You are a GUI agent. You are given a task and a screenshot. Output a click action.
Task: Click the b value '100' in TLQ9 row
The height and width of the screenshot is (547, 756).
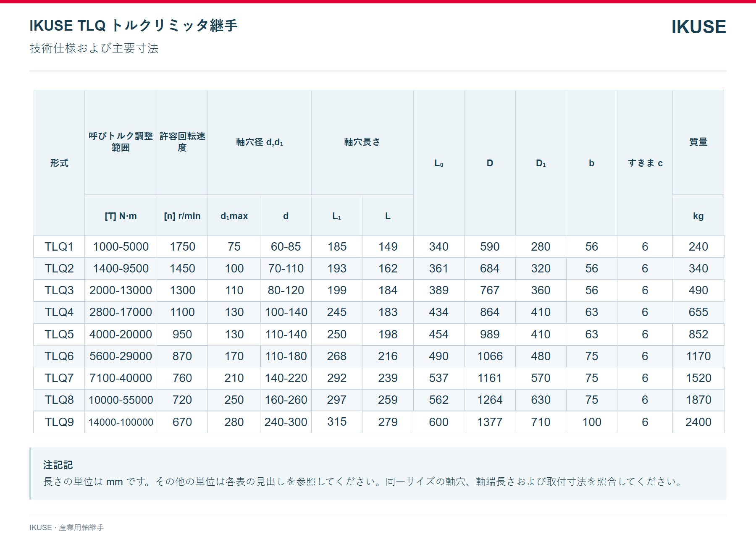[x=591, y=422]
